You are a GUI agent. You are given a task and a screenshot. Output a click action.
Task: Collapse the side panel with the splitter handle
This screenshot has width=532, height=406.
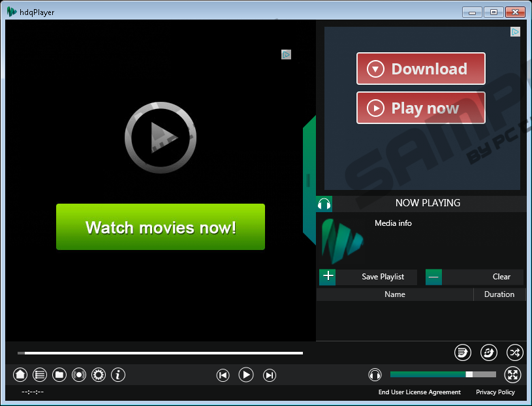tap(308, 180)
